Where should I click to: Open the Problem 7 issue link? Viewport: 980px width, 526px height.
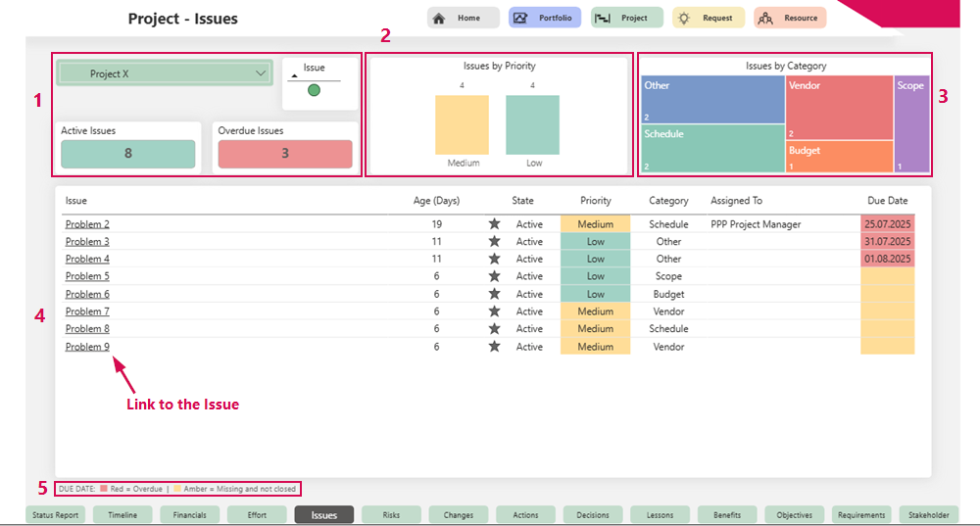[x=87, y=311]
